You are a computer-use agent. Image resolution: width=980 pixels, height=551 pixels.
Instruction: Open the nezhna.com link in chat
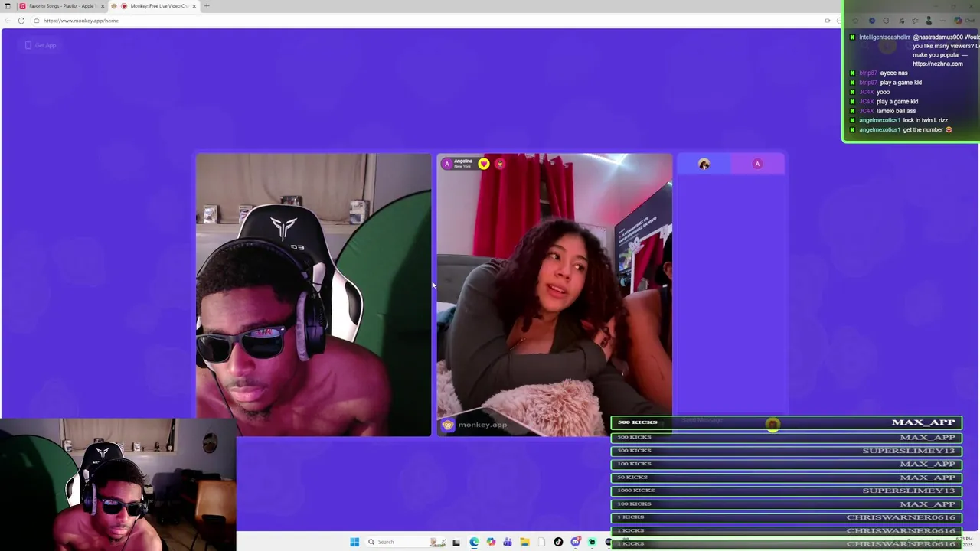[x=938, y=64]
